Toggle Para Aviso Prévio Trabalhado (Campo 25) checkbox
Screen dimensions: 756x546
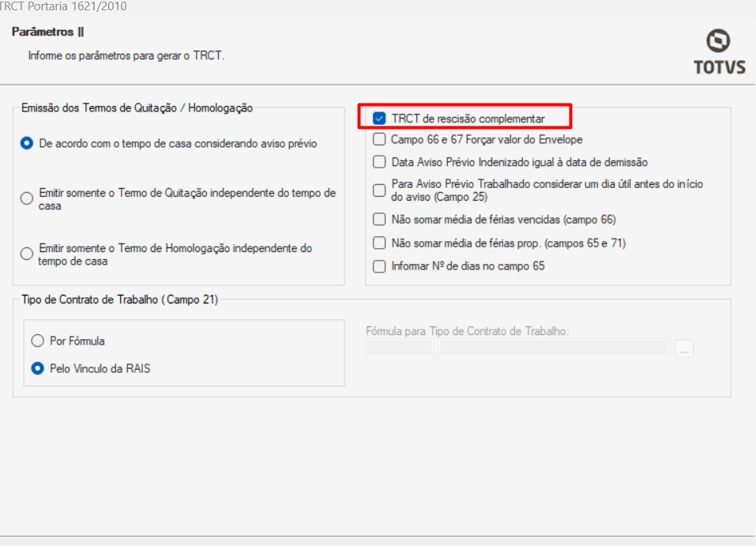[x=379, y=190]
